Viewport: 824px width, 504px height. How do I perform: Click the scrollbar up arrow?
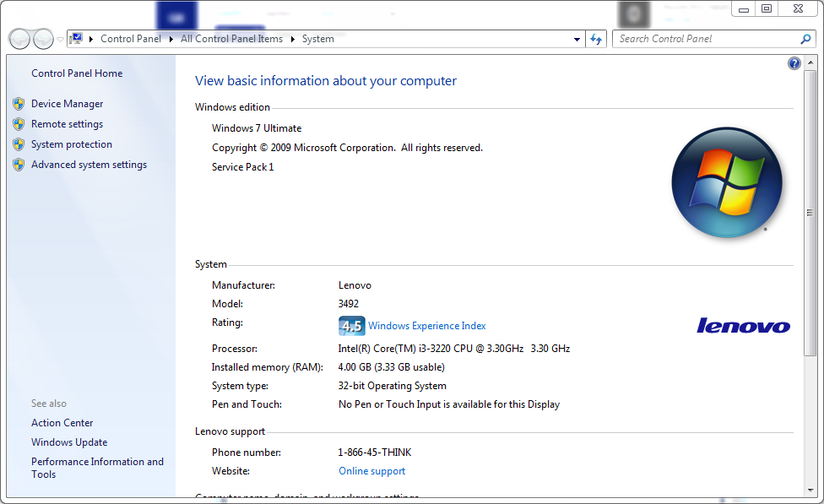coord(810,62)
